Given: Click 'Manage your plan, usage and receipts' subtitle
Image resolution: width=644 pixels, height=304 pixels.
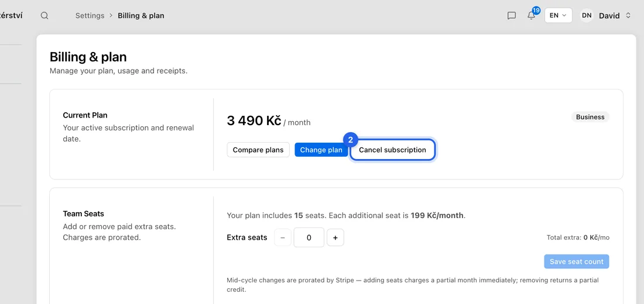Looking at the screenshot, I should point(118,71).
